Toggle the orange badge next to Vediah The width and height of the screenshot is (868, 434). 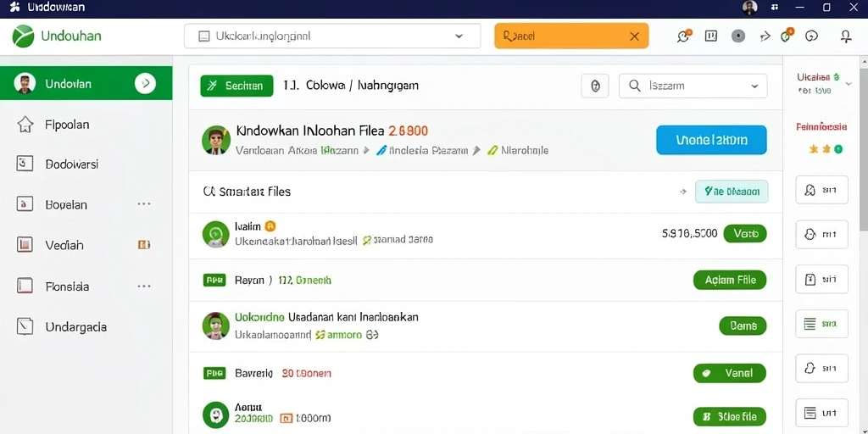coord(144,245)
